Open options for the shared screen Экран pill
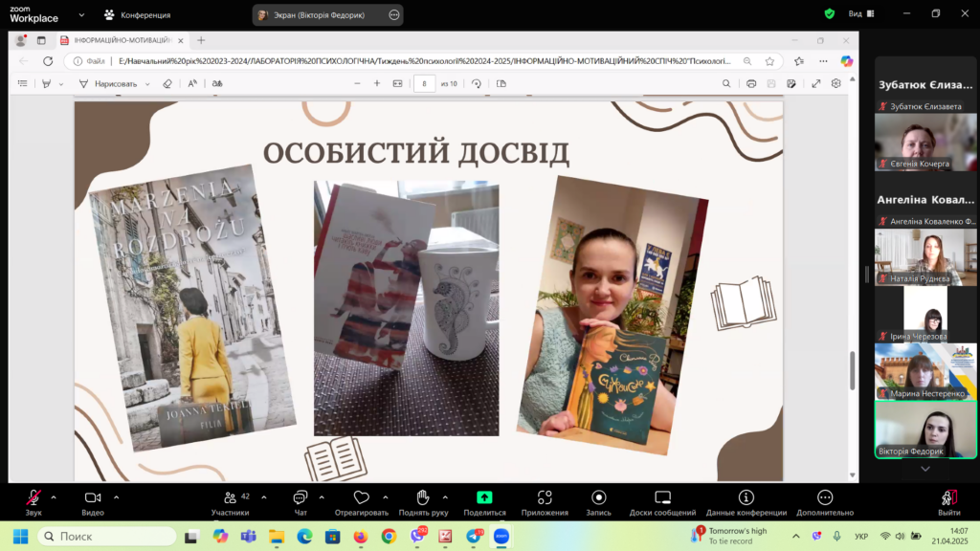980x551 pixels. [394, 15]
